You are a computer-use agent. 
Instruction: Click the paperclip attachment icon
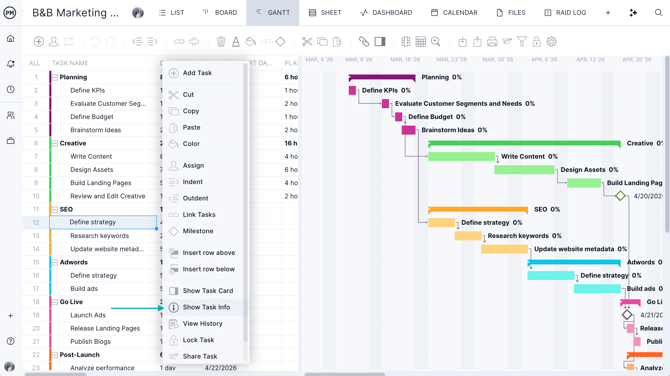(x=364, y=41)
